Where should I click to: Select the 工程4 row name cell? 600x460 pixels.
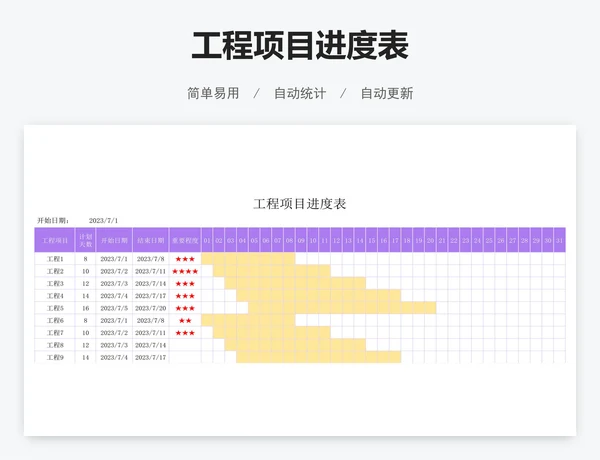coord(55,295)
